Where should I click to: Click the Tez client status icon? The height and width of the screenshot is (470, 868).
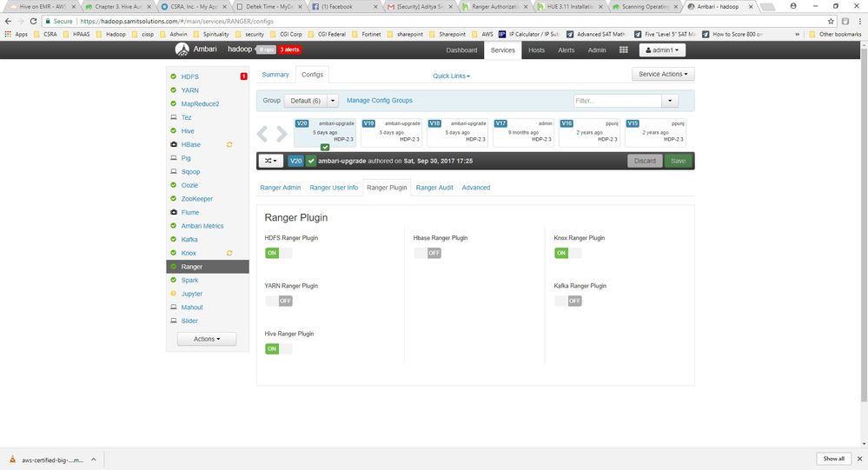(x=173, y=117)
